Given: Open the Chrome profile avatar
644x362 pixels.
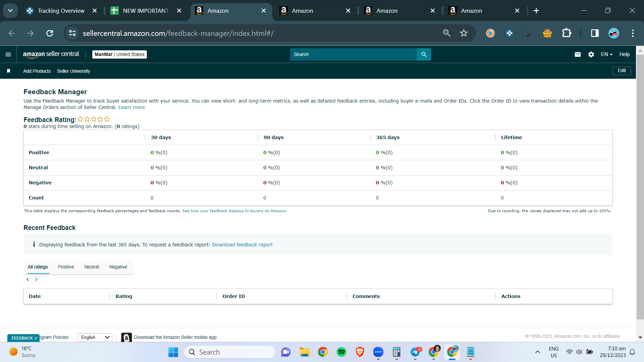Looking at the screenshot, I should click(x=614, y=33).
